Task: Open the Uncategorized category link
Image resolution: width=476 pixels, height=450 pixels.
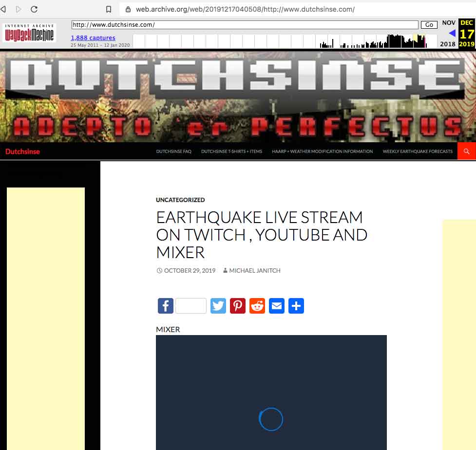Action: 180,200
